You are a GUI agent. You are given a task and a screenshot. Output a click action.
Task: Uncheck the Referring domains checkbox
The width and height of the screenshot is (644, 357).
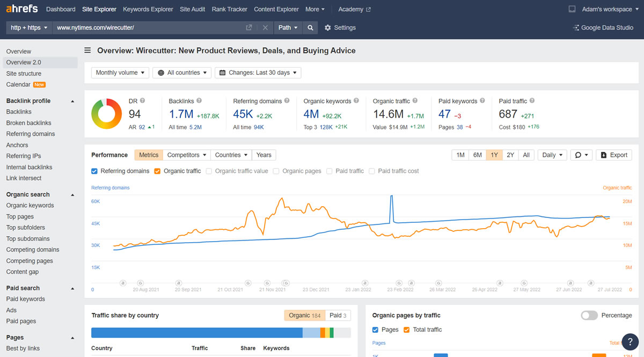coord(94,171)
